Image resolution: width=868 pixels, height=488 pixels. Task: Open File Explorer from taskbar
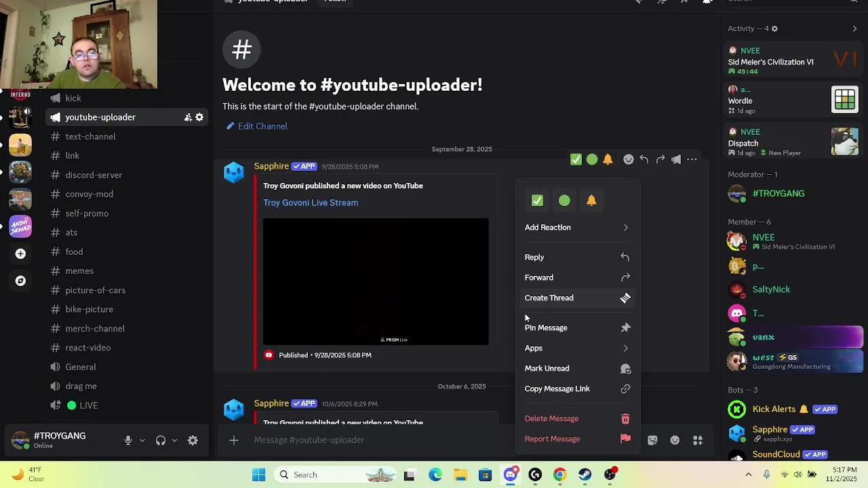tap(460, 475)
